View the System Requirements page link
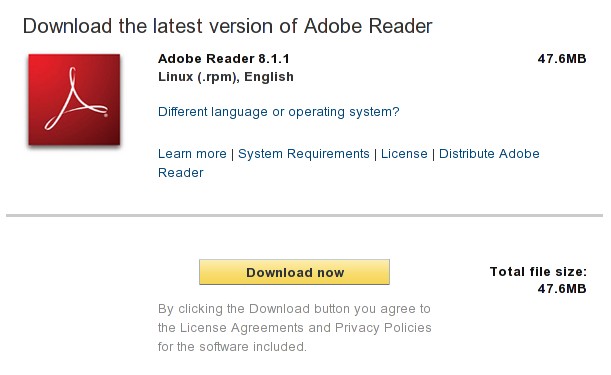 [x=304, y=154]
